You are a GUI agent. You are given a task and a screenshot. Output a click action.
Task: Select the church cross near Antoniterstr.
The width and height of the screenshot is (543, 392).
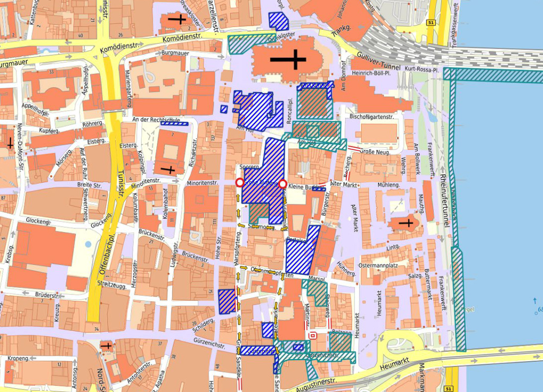click(x=108, y=346)
